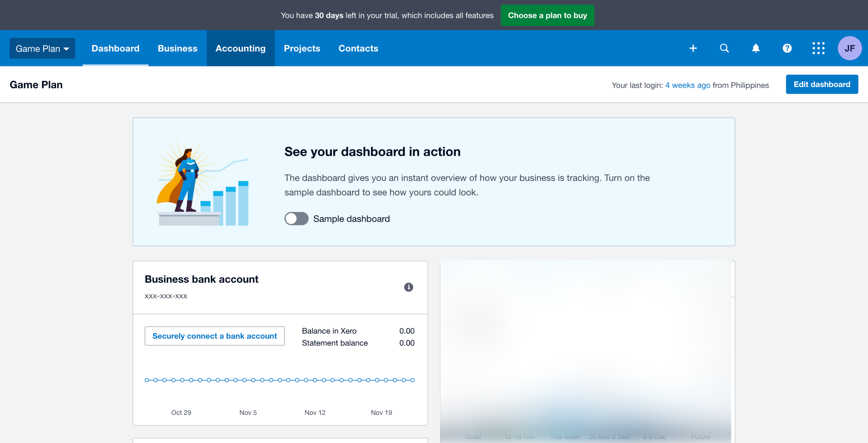Click Choose a plan to buy
This screenshot has height=443, width=868.
coord(547,15)
